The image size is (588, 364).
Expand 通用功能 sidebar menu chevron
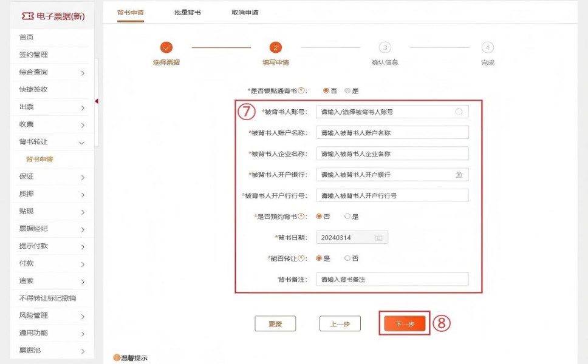(x=83, y=334)
